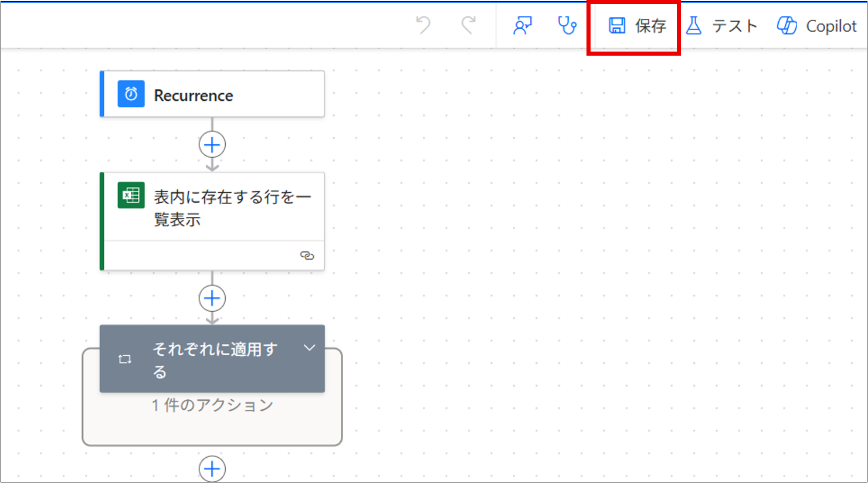Click the Excel icon on action card
This screenshot has width=868, height=483.
(131, 195)
